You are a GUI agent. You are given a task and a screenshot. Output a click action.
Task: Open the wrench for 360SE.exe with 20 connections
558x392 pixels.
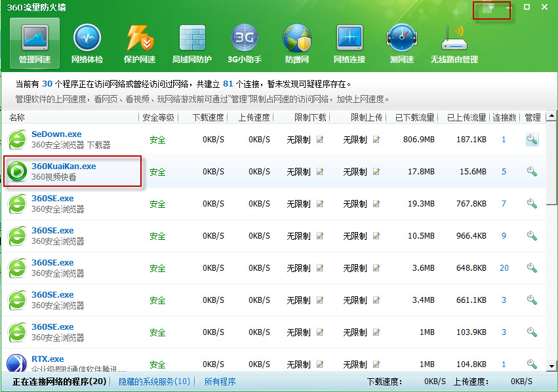[532, 268]
